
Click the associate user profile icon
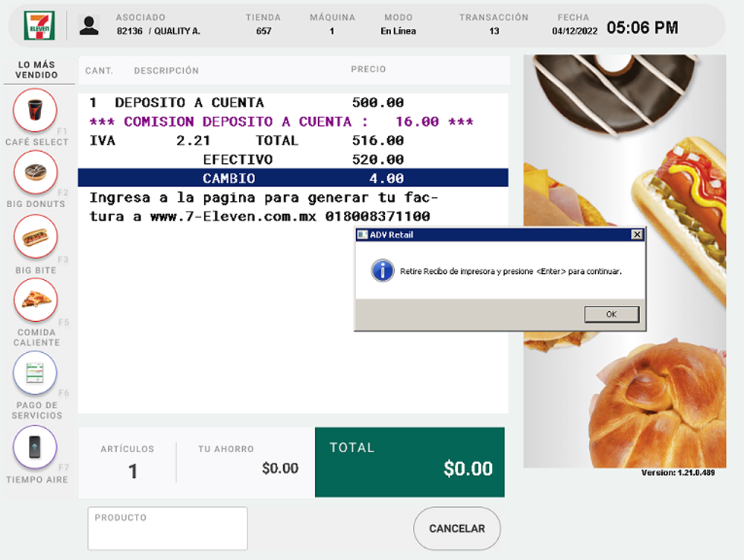(x=89, y=26)
